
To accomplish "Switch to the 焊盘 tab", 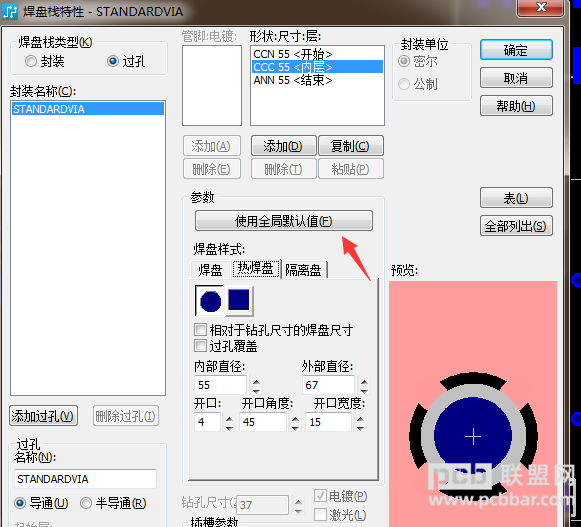I will tap(210, 269).
